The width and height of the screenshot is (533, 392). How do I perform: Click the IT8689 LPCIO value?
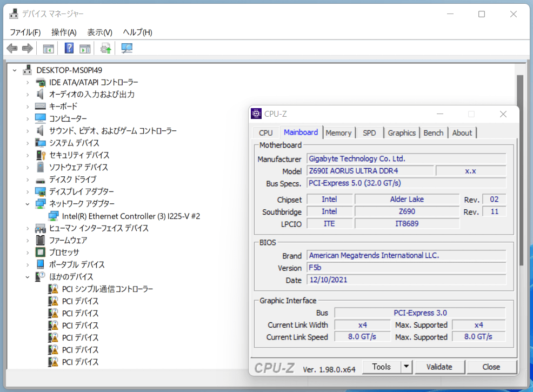407,224
